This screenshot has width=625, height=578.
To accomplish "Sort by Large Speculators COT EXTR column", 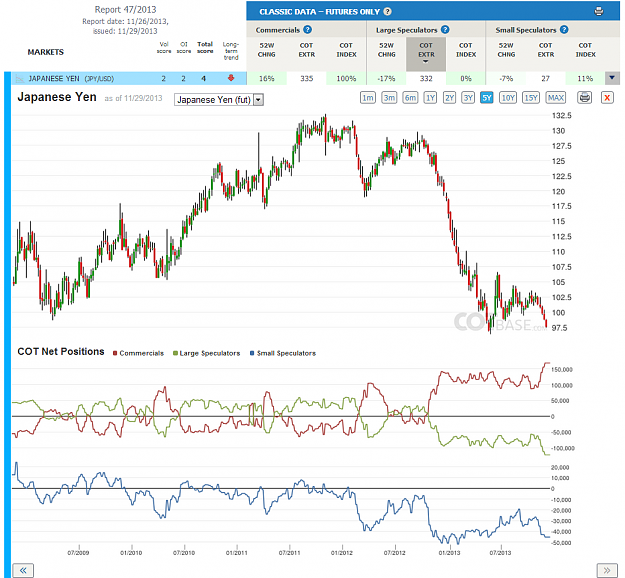I will [426, 53].
